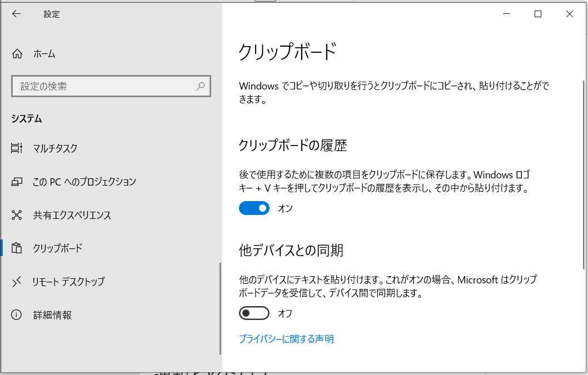Open the 詳細情報 page
Viewport: 588px width, 375px height.
[52, 315]
